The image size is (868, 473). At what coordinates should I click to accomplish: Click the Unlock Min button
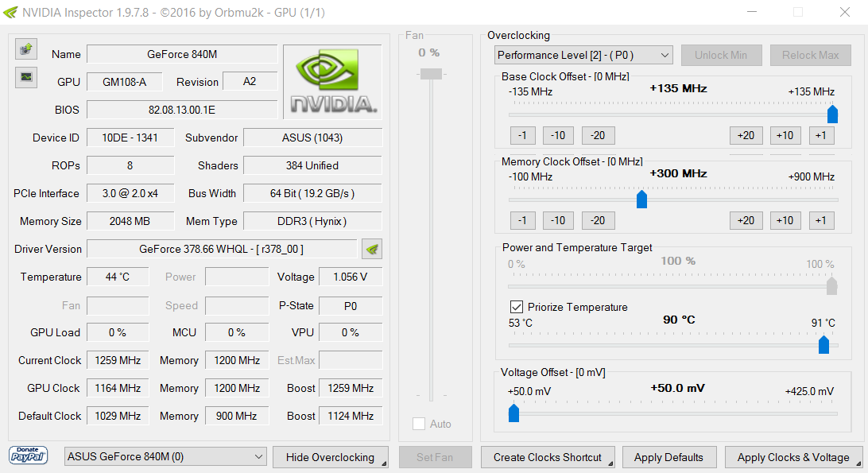click(x=721, y=55)
